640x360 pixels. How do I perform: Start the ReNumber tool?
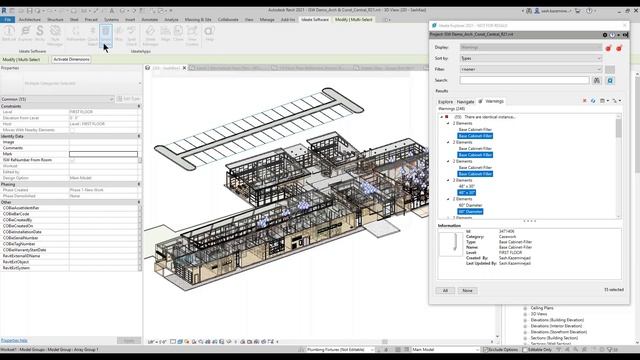[76, 33]
